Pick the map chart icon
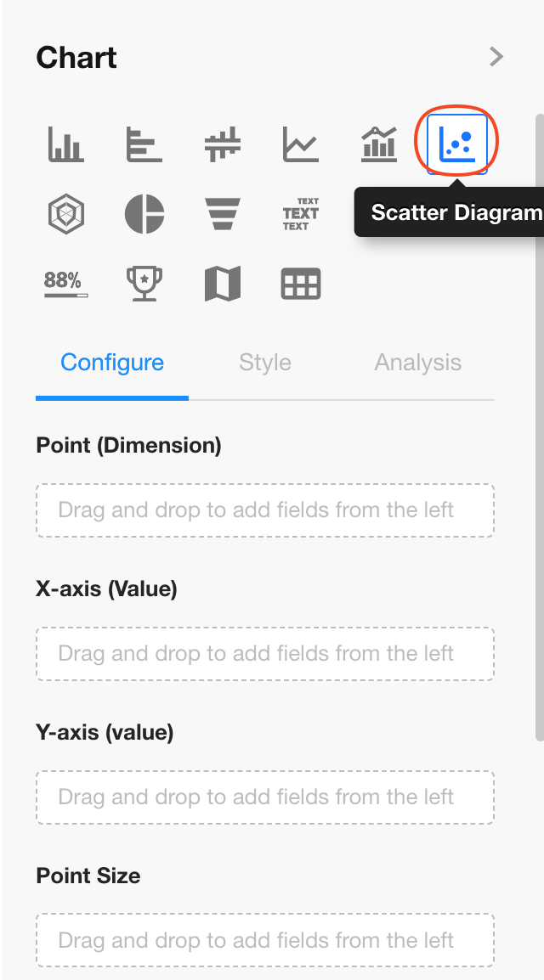 pos(223,284)
